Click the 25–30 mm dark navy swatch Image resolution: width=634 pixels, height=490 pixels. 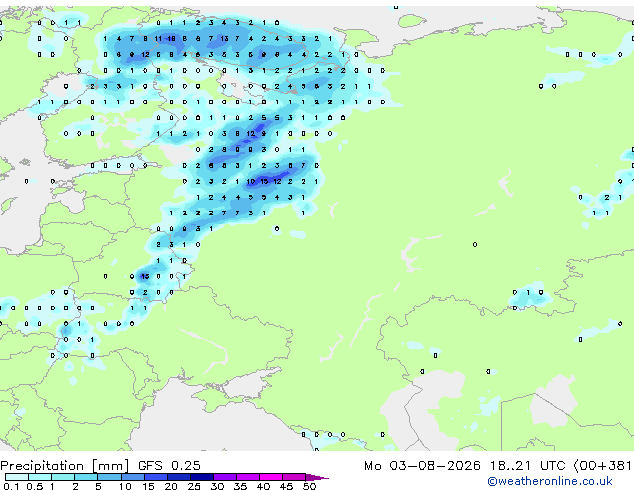coord(201,477)
